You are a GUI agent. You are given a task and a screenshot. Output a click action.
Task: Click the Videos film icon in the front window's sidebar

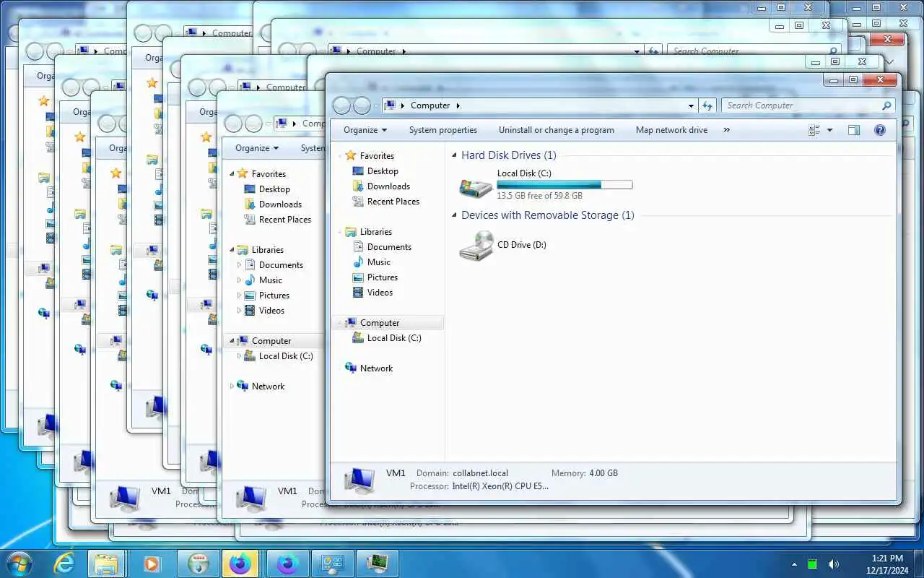(x=358, y=293)
